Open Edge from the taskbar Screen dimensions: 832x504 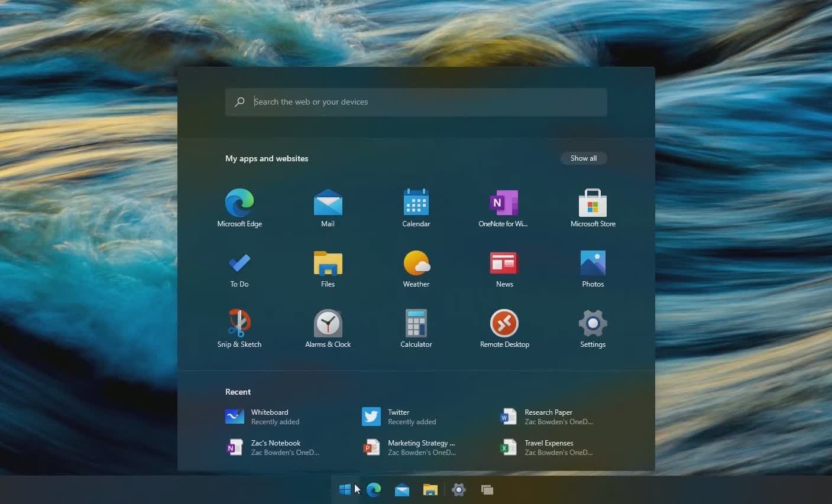pos(374,489)
